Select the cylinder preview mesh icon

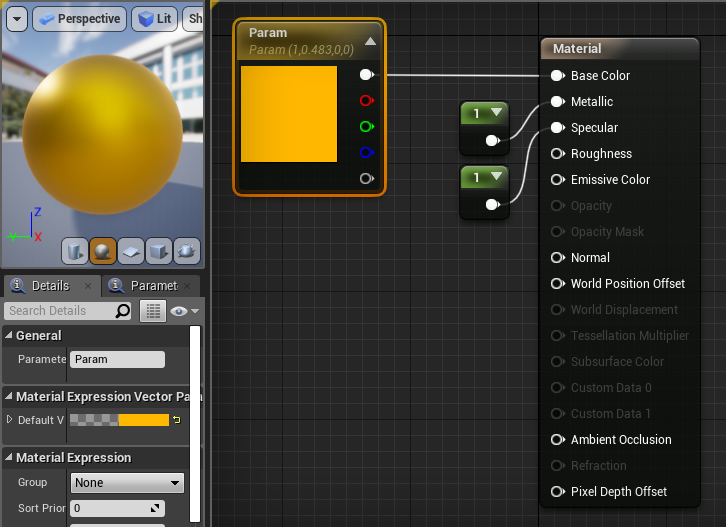click(75, 250)
